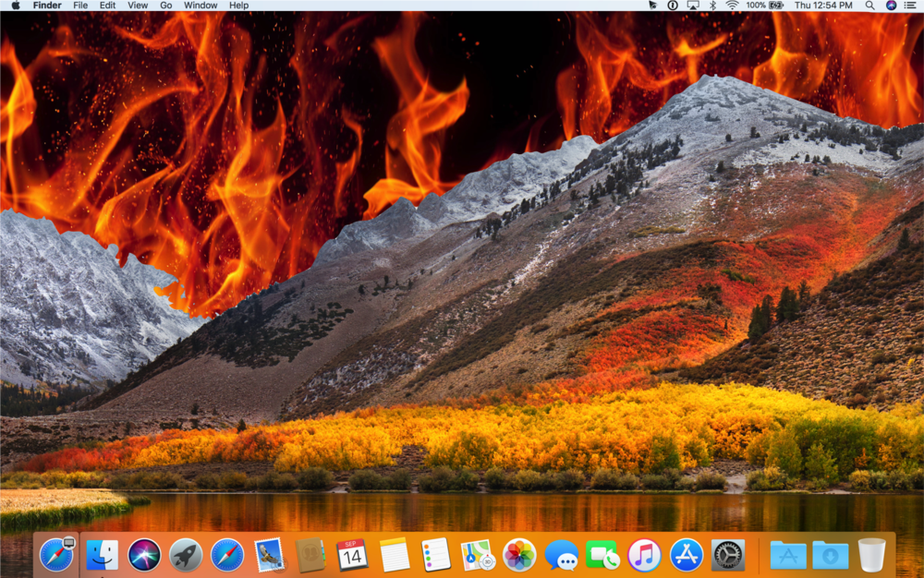Open the Trash in the Dock
Screen dimensions: 924x578
point(871,555)
